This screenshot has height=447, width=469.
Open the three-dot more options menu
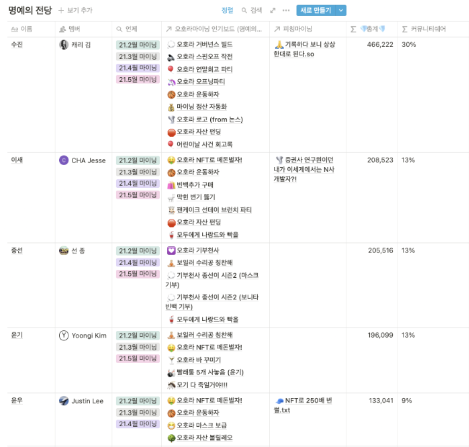(286, 11)
